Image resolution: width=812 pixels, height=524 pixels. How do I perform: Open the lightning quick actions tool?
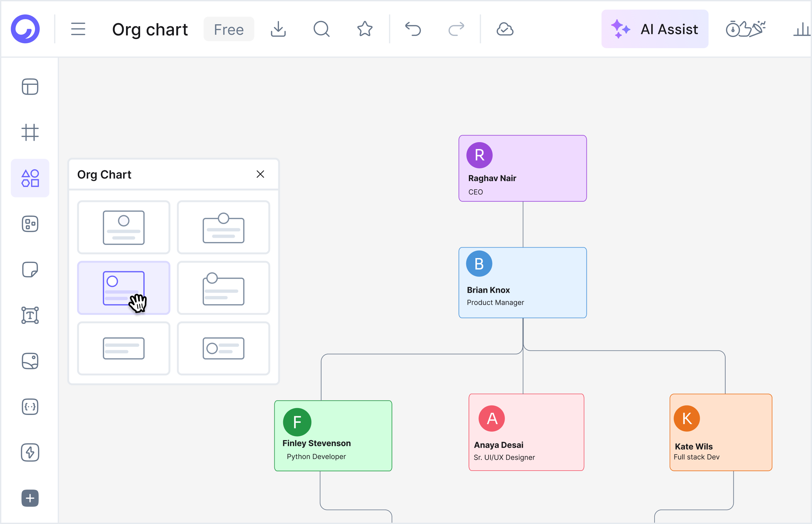[x=30, y=453]
